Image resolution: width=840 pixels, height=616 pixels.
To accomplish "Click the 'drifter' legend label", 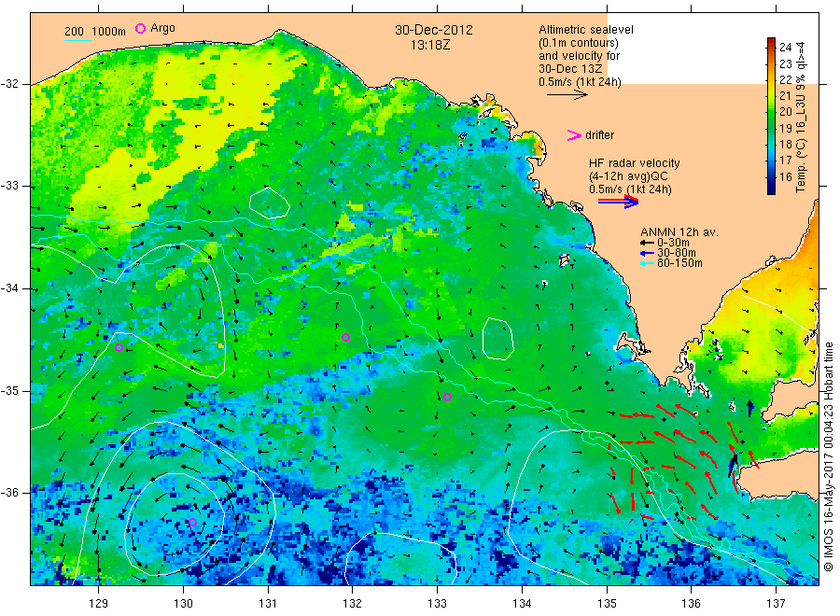I will click(600, 135).
